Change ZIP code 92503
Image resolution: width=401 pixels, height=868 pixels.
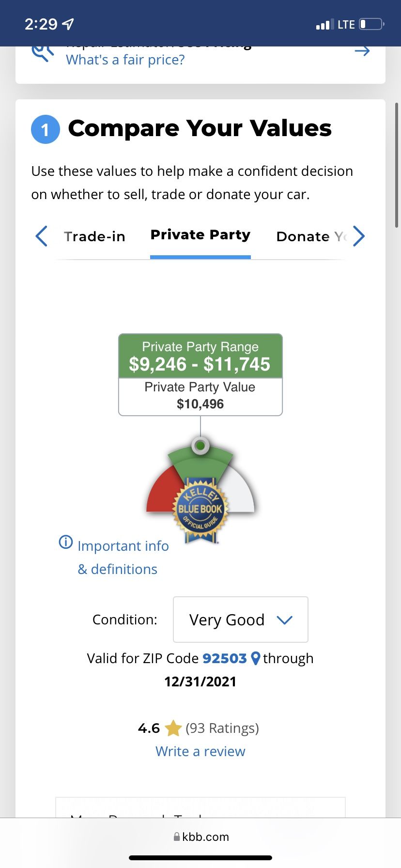point(225,658)
